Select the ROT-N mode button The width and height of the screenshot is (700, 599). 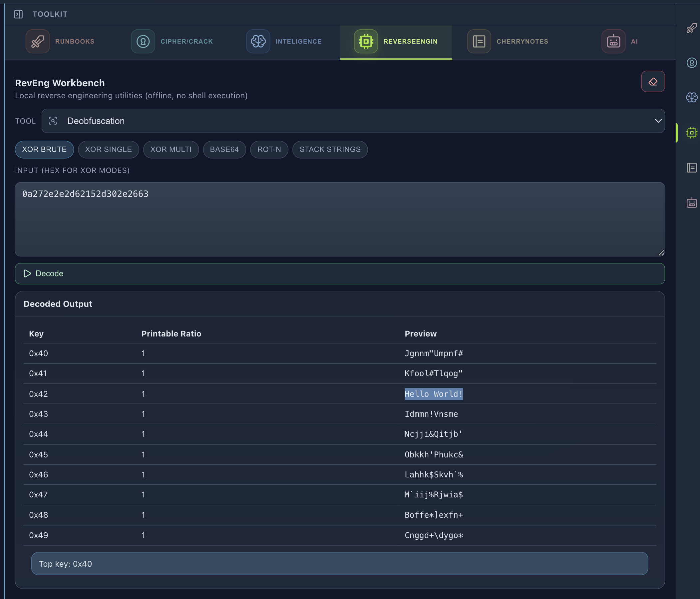tap(269, 149)
